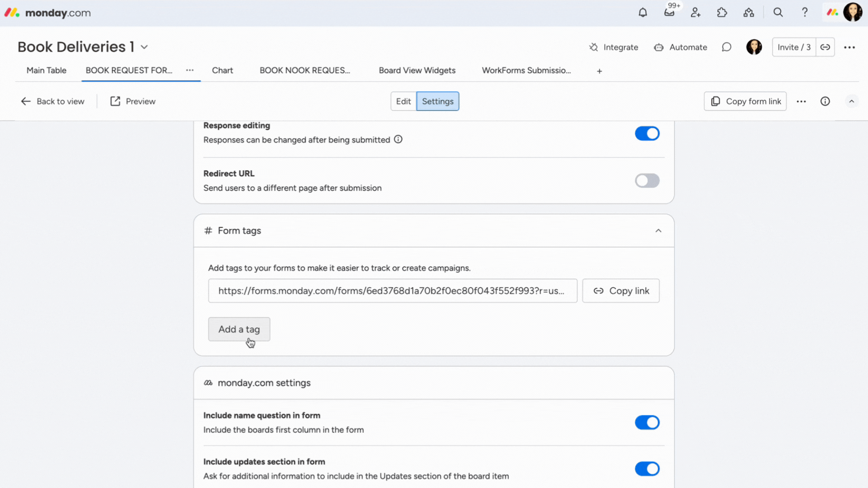Switch to Main Table tab
The width and height of the screenshot is (868, 488).
pyautogui.click(x=46, y=70)
